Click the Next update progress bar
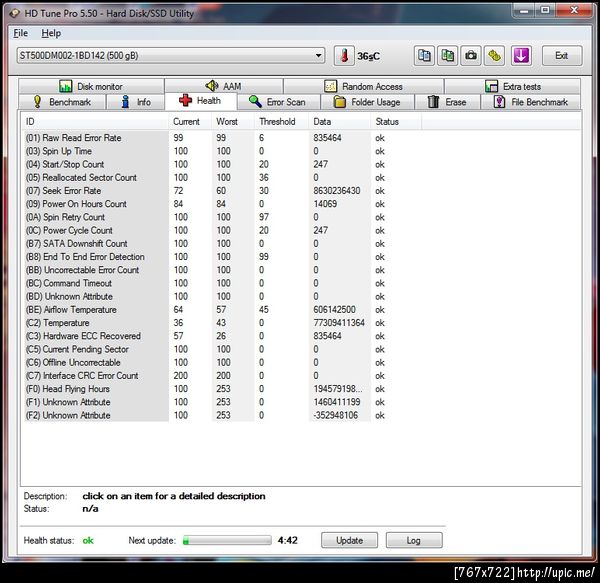This screenshot has height=583, width=600. pos(227,540)
